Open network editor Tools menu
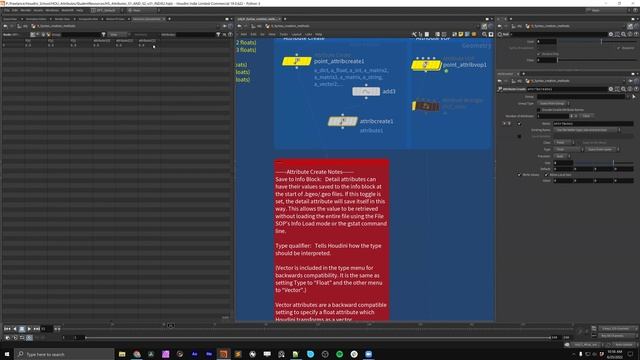Viewport: 640px width, 360px height. tap(284, 34)
